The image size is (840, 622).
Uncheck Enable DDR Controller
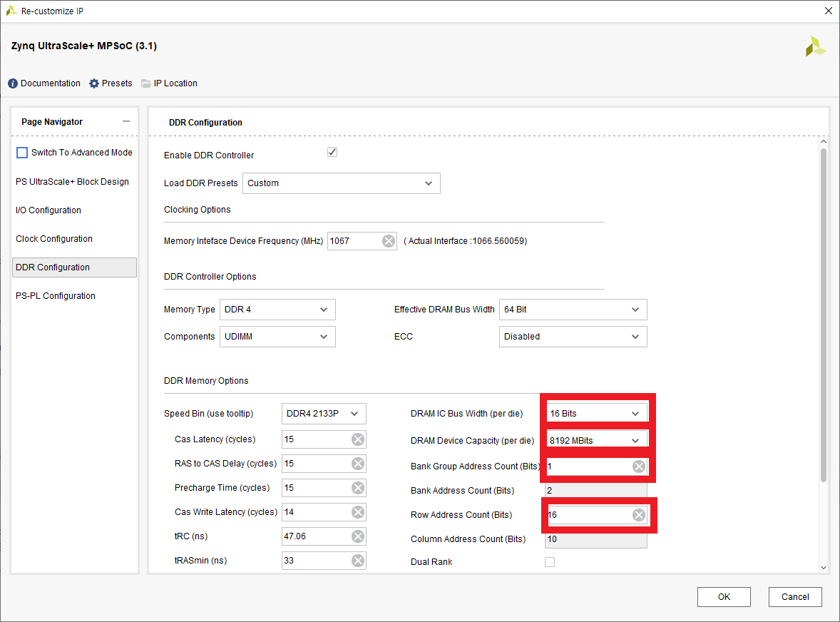click(332, 152)
